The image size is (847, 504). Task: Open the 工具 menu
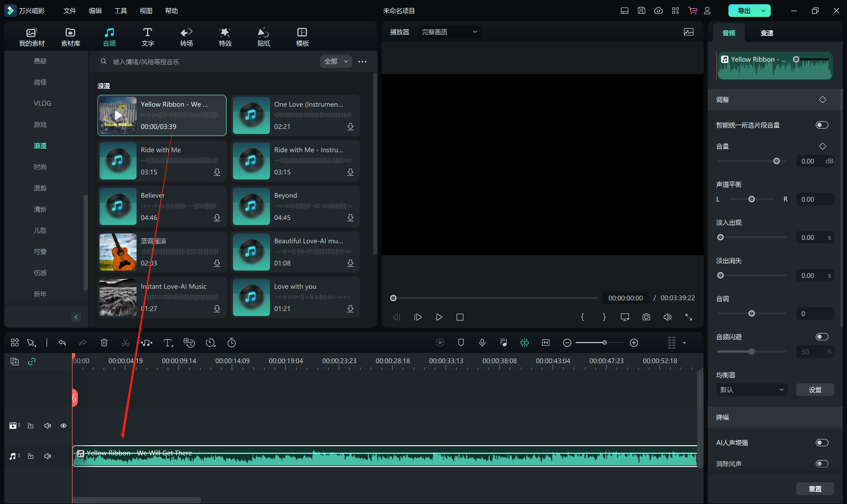click(x=120, y=11)
